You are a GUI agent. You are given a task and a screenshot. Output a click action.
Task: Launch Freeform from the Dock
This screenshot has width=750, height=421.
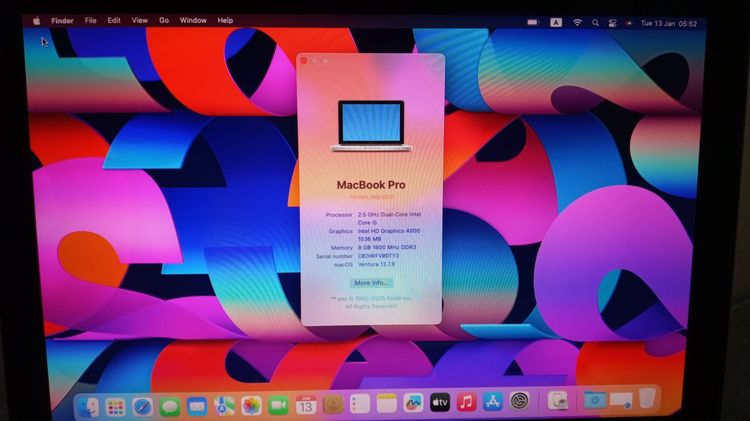pyautogui.click(x=413, y=403)
